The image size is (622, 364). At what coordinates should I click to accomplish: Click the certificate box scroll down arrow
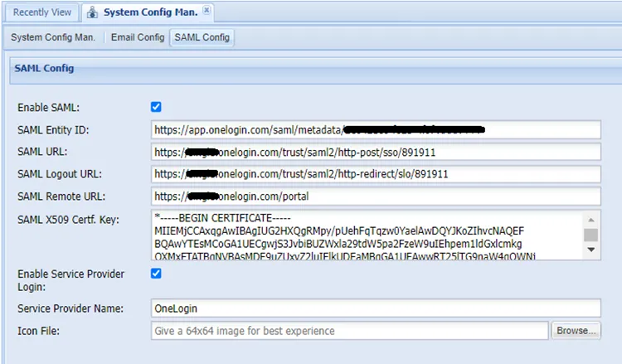click(x=591, y=250)
